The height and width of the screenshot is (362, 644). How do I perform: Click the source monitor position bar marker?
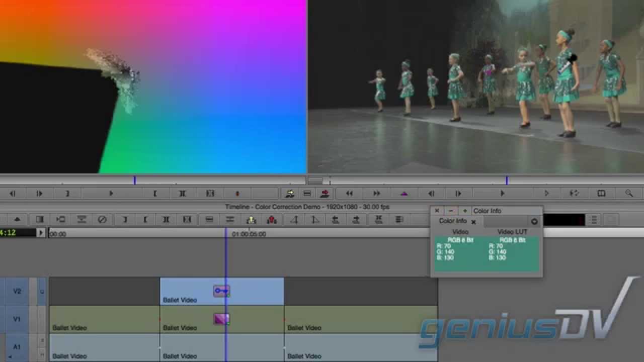click(134, 180)
